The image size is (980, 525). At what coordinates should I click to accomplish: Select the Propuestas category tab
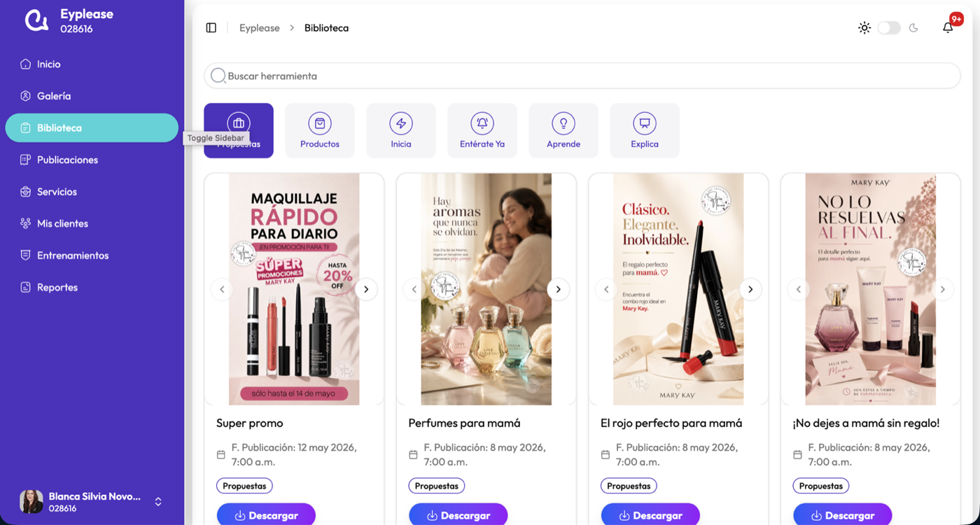point(239,130)
